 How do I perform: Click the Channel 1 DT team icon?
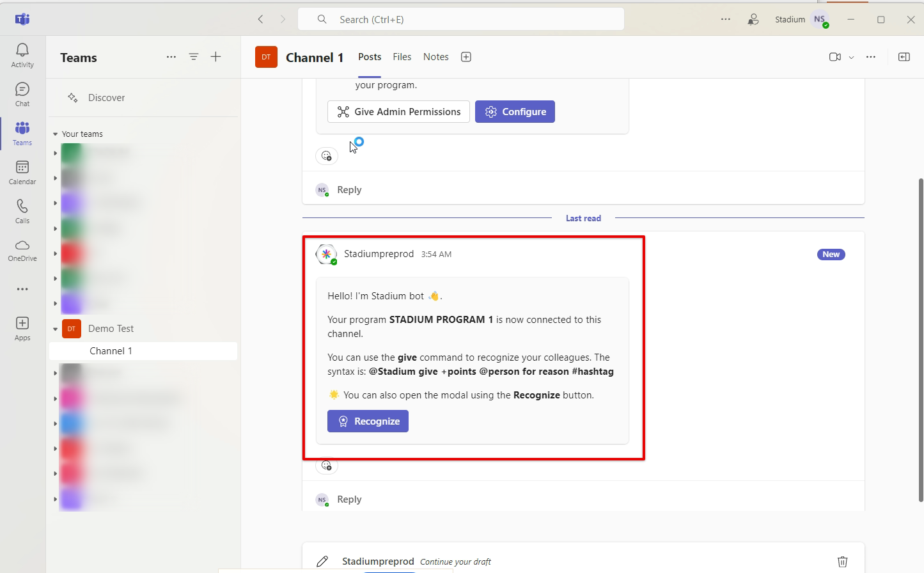point(266,57)
